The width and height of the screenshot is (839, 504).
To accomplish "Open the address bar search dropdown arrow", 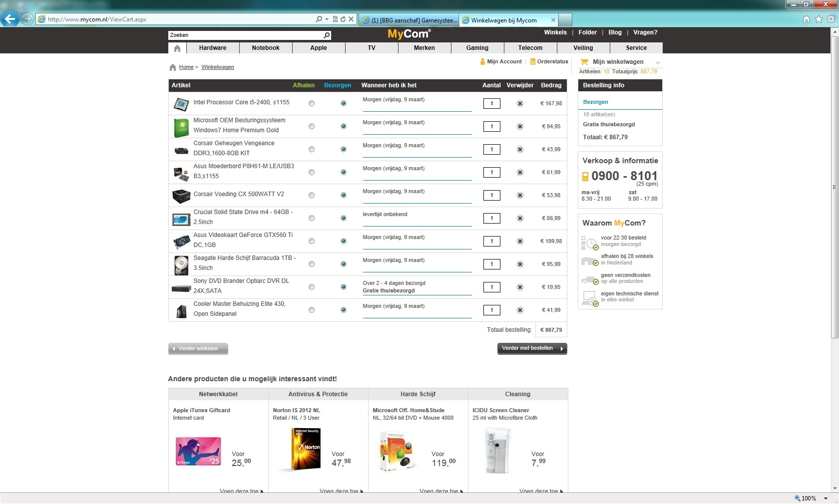I will tap(327, 19).
